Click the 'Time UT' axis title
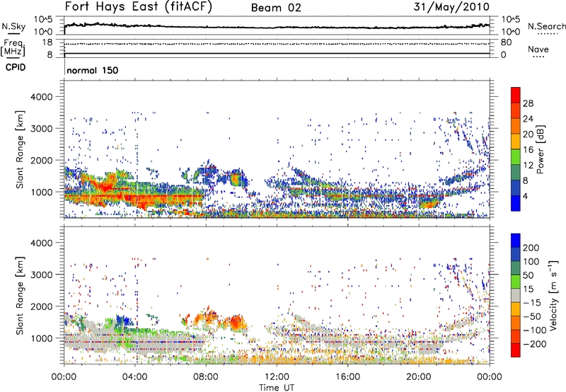This screenshot has height=392, width=566. click(x=277, y=387)
